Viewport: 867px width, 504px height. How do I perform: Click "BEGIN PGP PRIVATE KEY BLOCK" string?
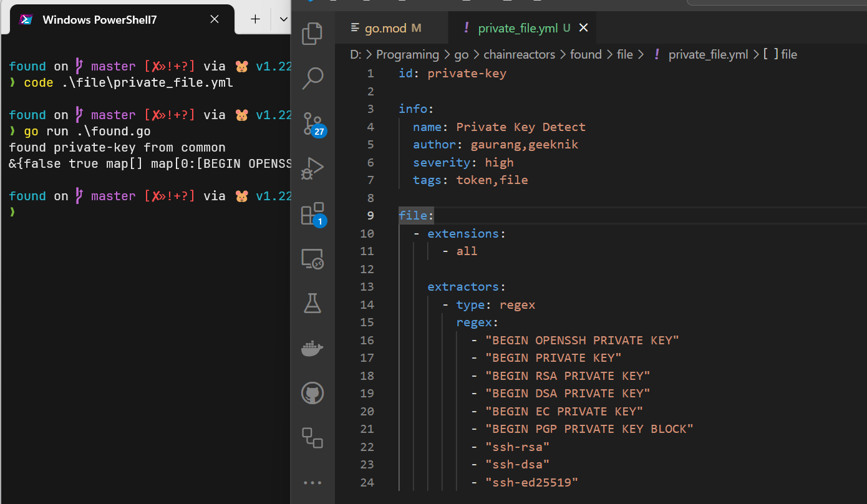(x=589, y=429)
